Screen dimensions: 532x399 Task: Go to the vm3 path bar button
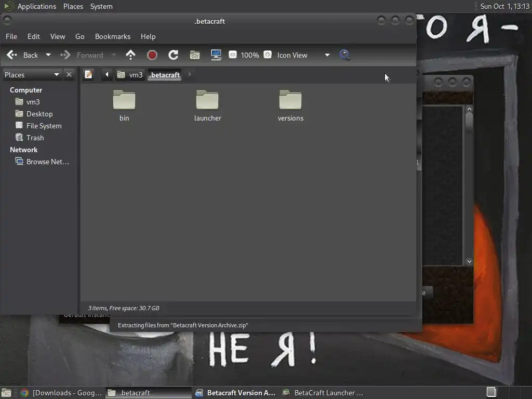point(130,75)
